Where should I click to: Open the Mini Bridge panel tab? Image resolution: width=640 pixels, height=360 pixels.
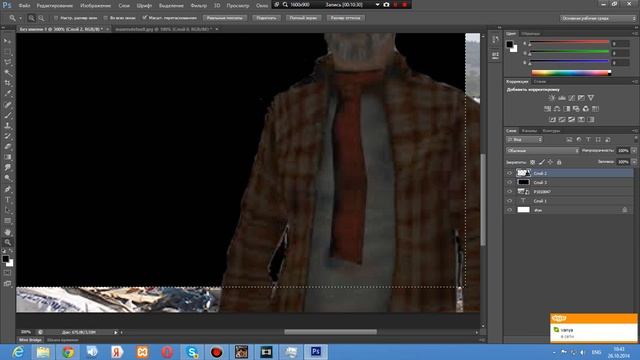[30, 340]
